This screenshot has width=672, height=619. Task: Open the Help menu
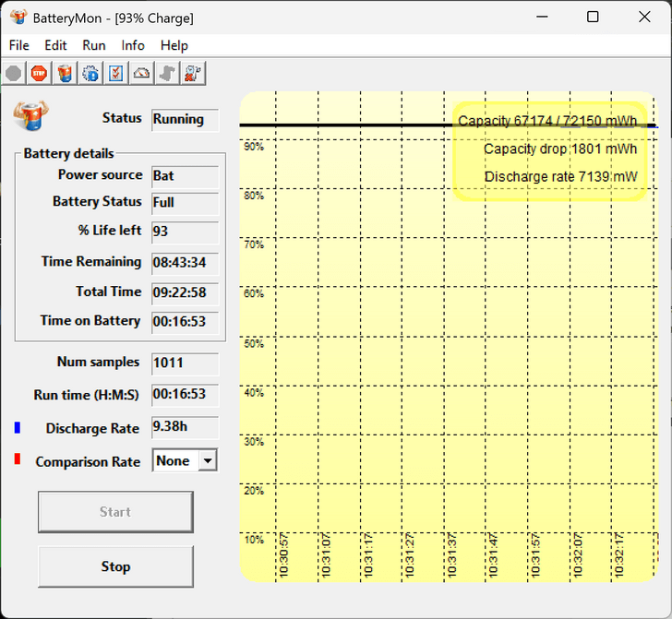point(174,45)
